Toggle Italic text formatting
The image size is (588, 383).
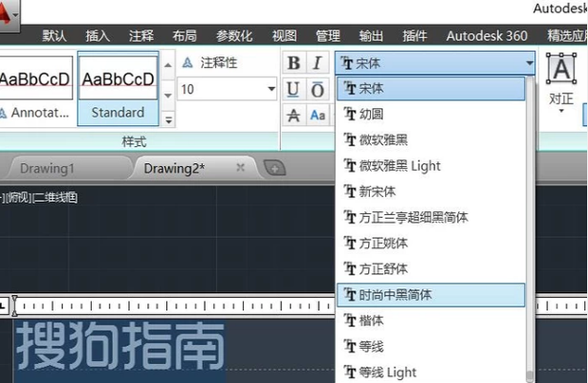coord(318,64)
